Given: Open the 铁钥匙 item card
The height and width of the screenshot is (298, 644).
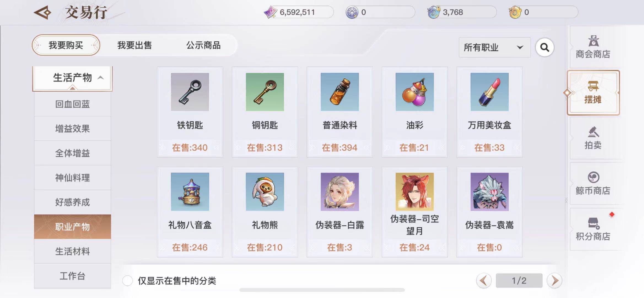Looking at the screenshot, I should click(x=190, y=112).
